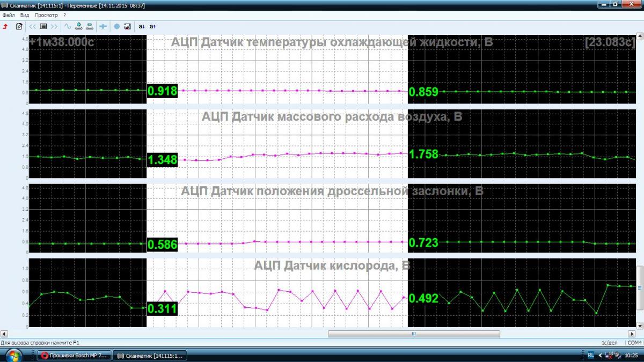Click the save chart image icon
Screen dimensions: 644x362
click(127, 26)
